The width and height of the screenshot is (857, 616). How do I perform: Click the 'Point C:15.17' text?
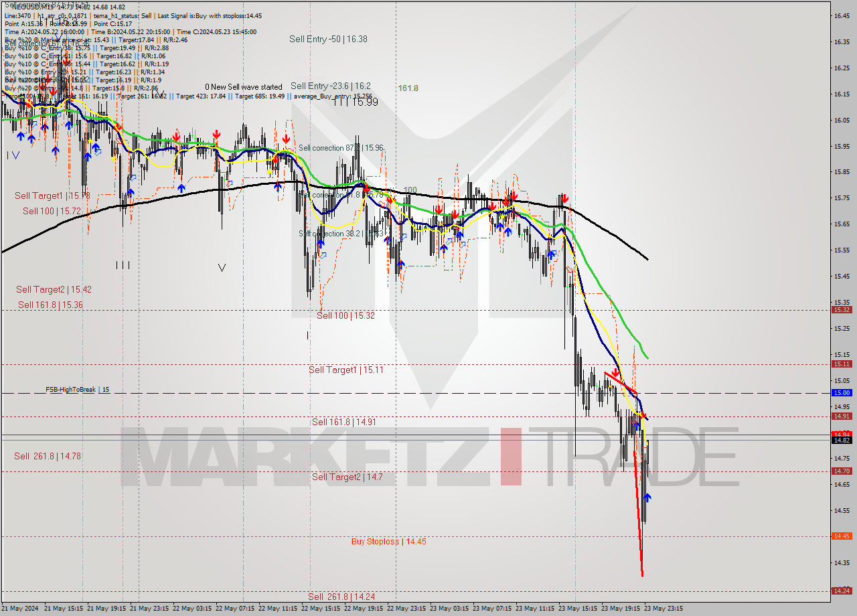click(x=113, y=23)
